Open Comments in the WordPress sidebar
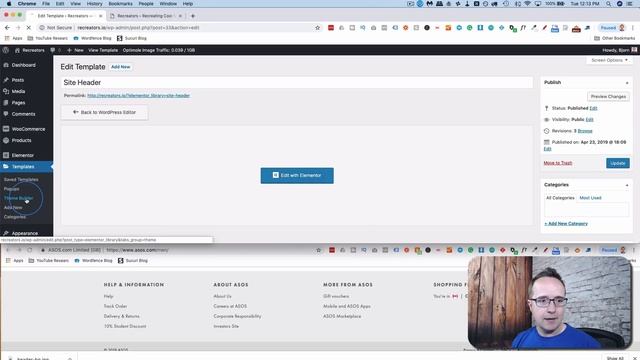The height and width of the screenshot is (360, 640). (23, 114)
